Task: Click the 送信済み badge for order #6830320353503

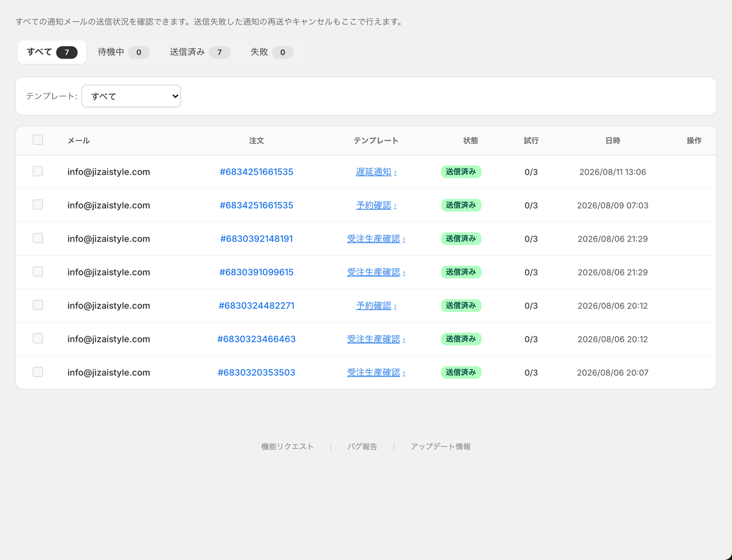Action: [461, 373]
